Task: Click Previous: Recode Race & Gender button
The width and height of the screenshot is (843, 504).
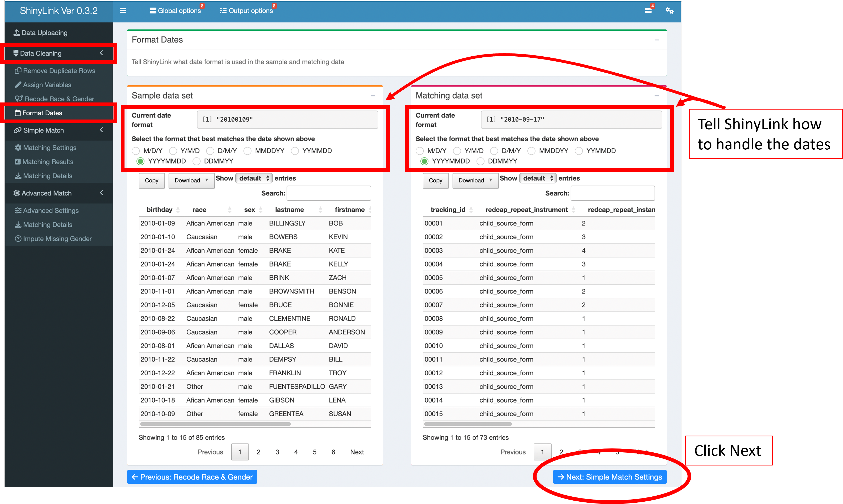Action: tap(192, 477)
